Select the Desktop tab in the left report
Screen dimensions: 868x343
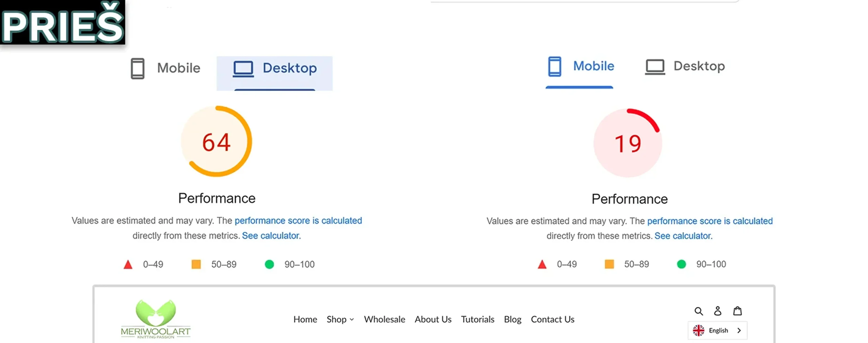point(275,73)
